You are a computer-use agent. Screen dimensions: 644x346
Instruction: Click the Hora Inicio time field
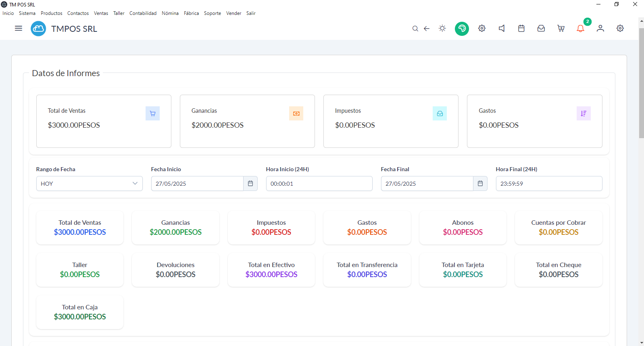(319, 184)
